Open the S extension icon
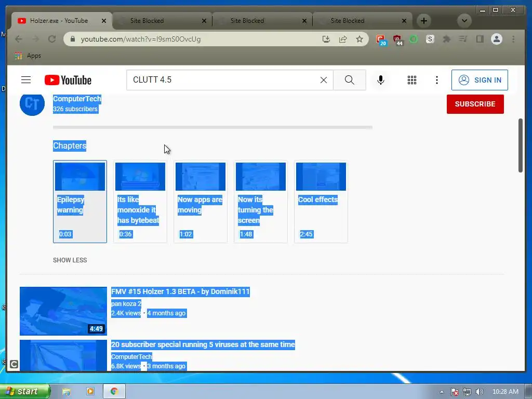Image resolution: width=532 pixels, height=399 pixels. 430,39
